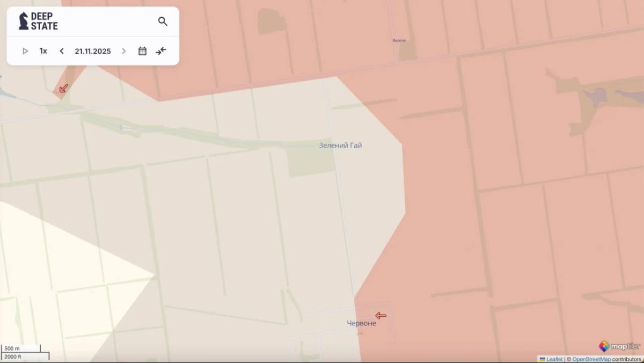This screenshot has width=644, height=363.
Task: Select the red attack arrow above Червоне
Action: 380,315
